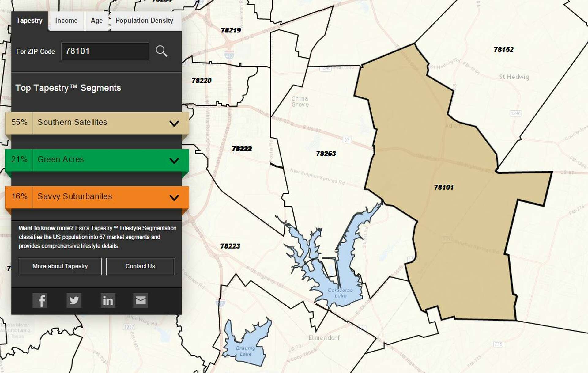Expand the Savvy Suburbanites segment chevron
This screenshot has height=373, width=588.
174,198
